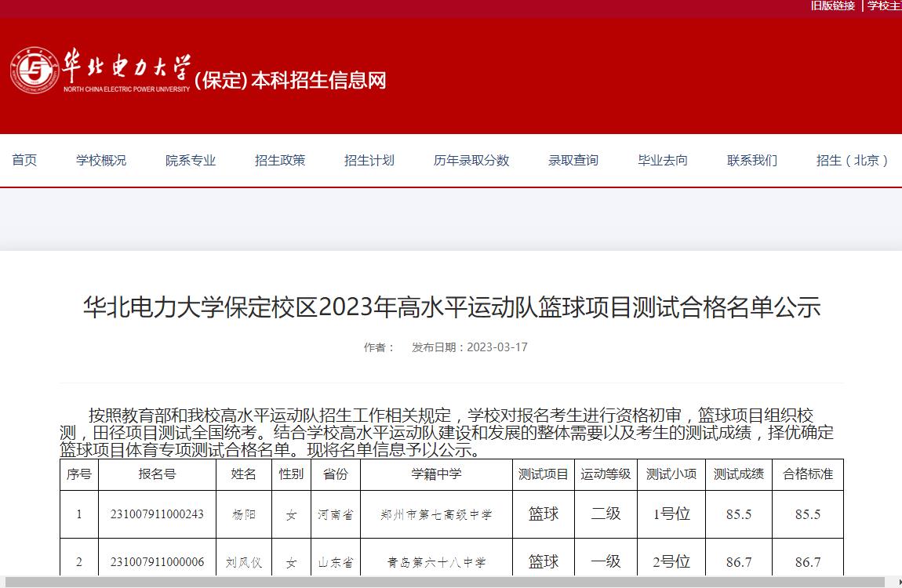This screenshot has width=902, height=588.
Task: Click the 省份 column header
Action: tap(336, 474)
